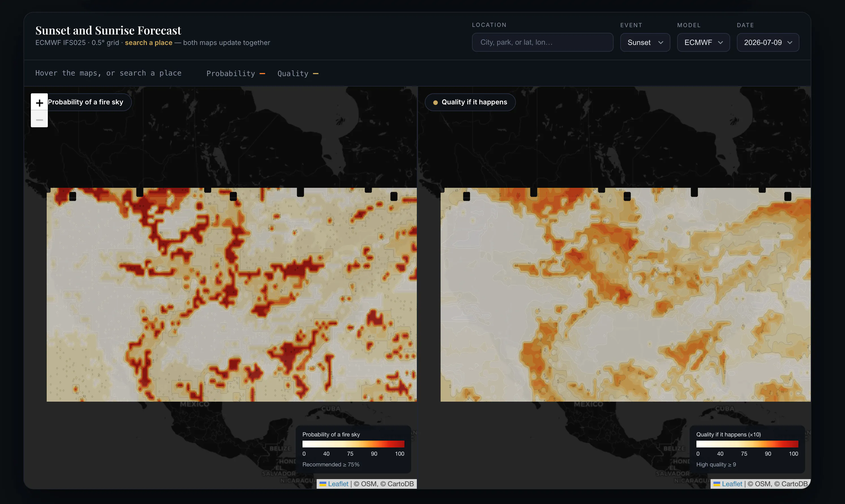This screenshot has width=845, height=504.
Task: Open the Leaflet link on right map
Action: coord(732,484)
